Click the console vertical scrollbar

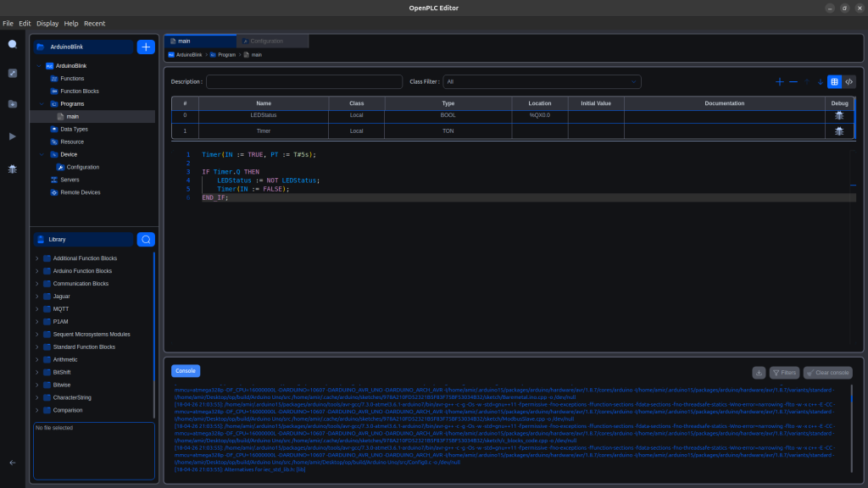point(851,429)
